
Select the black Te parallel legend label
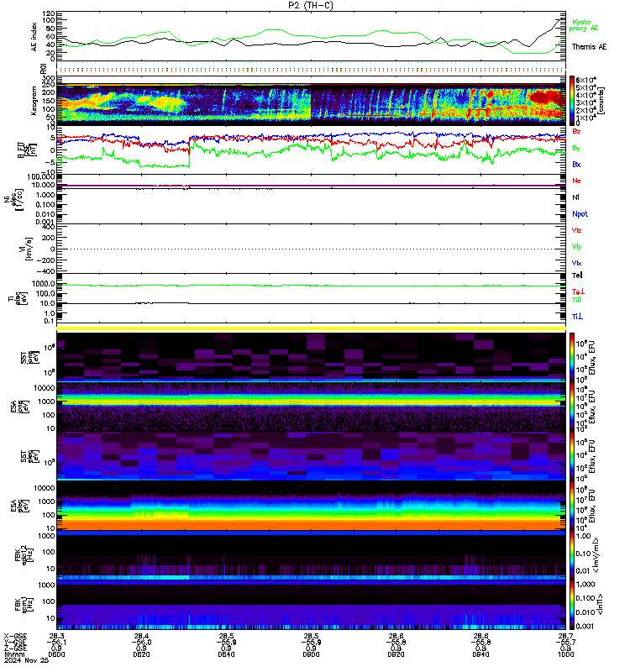[x=577, y=276]
